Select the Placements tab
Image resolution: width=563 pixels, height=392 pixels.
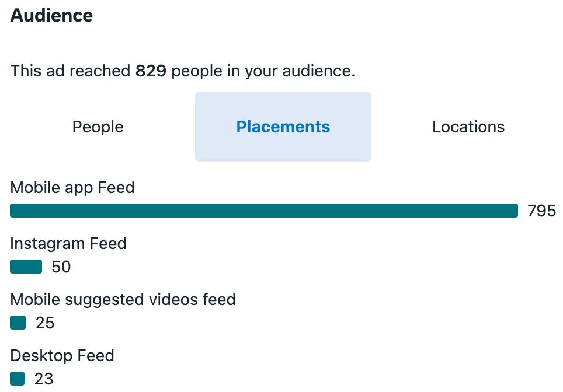click(283, 127)
